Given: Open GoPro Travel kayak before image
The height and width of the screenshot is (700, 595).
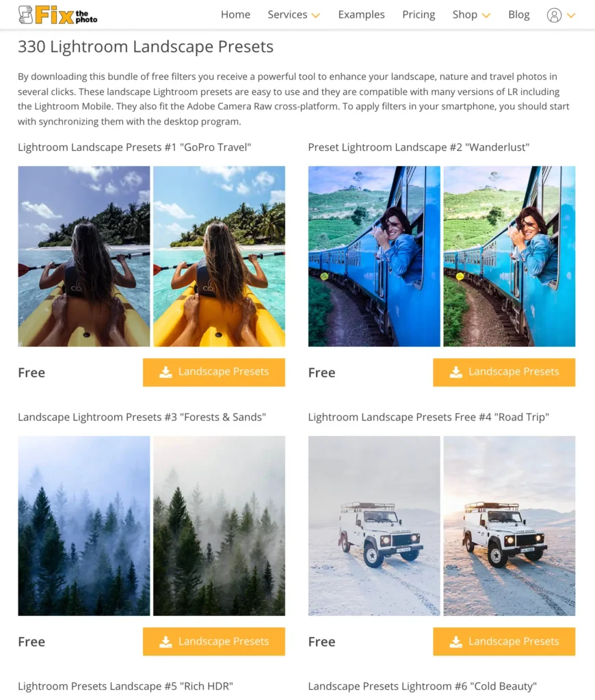Looking at the screenshot, I should point(84,256).
